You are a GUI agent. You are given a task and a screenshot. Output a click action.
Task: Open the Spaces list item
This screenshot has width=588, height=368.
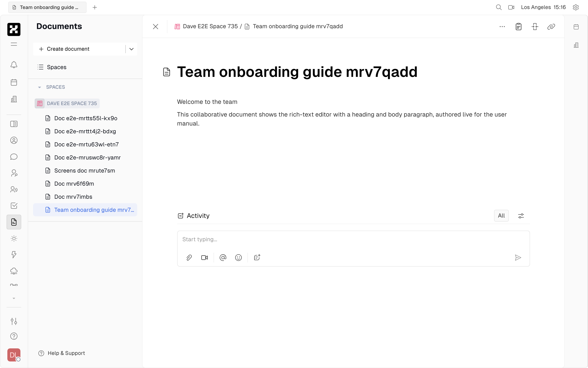click(85, 67)
